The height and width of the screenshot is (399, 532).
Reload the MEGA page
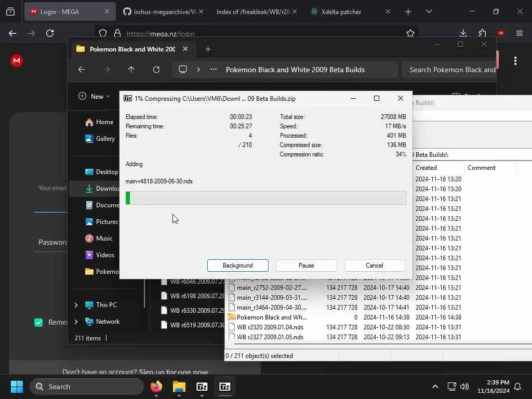click(x=50, y=33)
